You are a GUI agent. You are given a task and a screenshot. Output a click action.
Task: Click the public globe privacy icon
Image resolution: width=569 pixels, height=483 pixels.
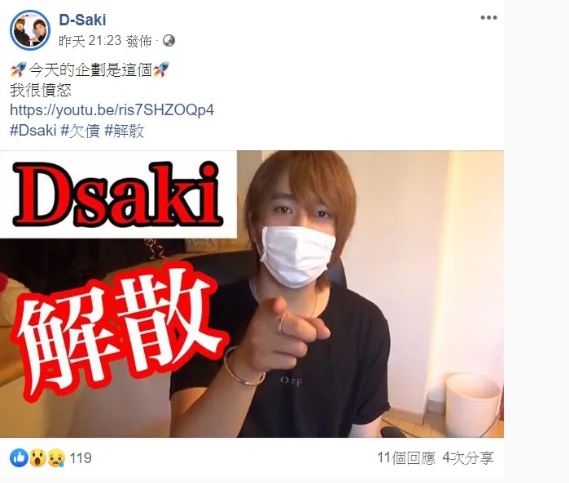click(168, 41)
